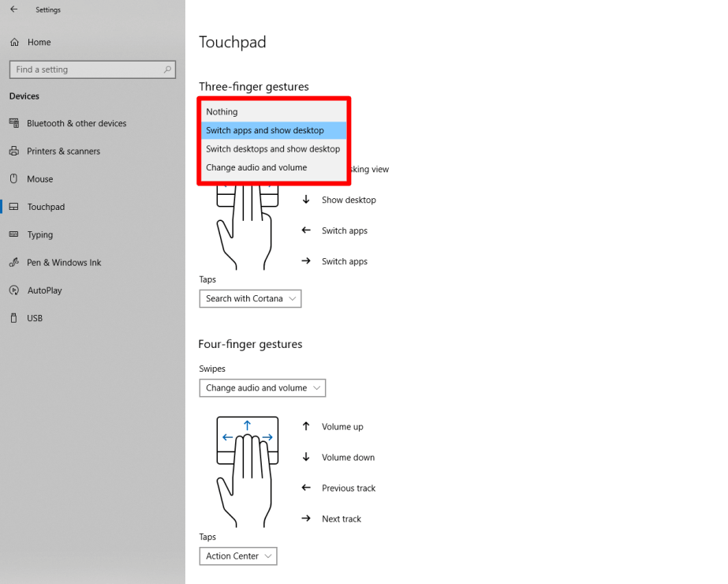Pick Change audio and volume in open list
This screenshot has width=728, height=584.
[x=274, y=167]
